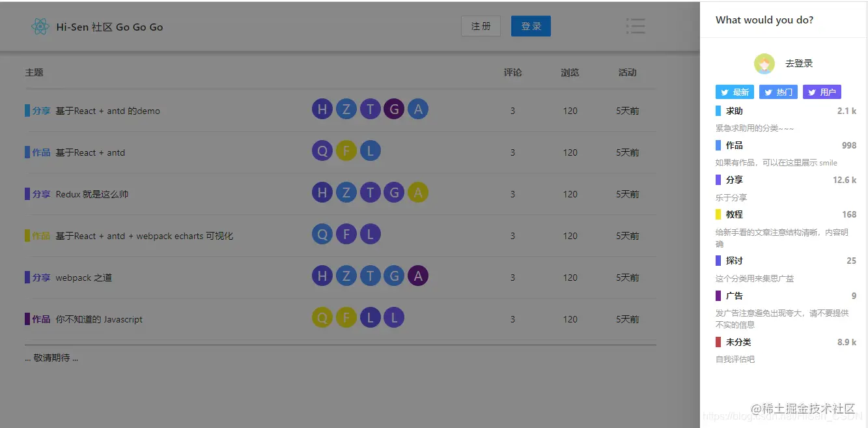This screenshot has height=428, width=868.
Task: Open the 求助 category
Action: point(735,111)
